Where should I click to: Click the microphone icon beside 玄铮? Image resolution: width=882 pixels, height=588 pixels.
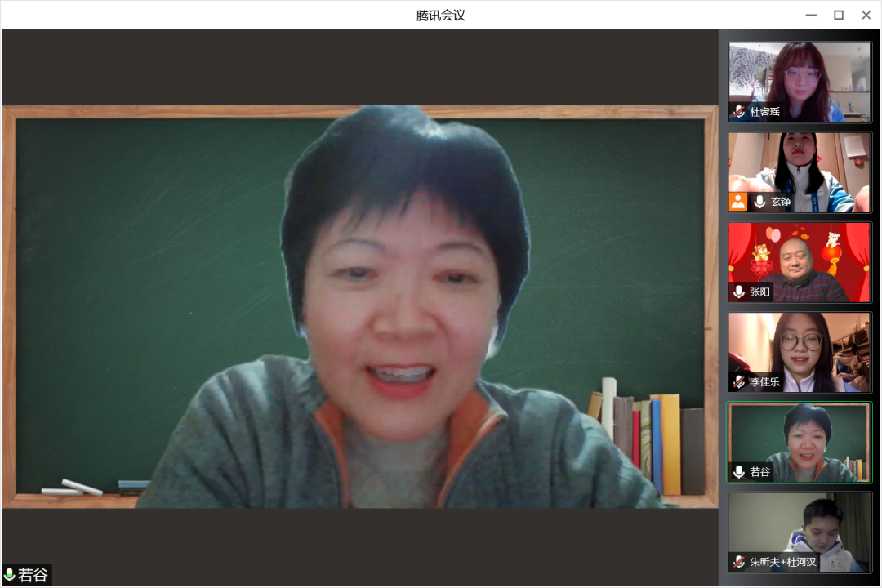click(x=759, y=202)
